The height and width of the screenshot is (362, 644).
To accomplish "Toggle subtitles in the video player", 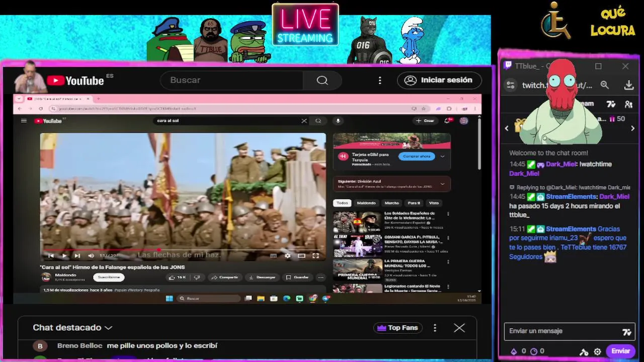I will tap(273, 256).
